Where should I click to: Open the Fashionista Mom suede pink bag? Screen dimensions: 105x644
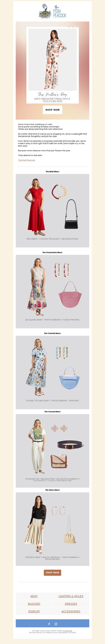[70, 294]
